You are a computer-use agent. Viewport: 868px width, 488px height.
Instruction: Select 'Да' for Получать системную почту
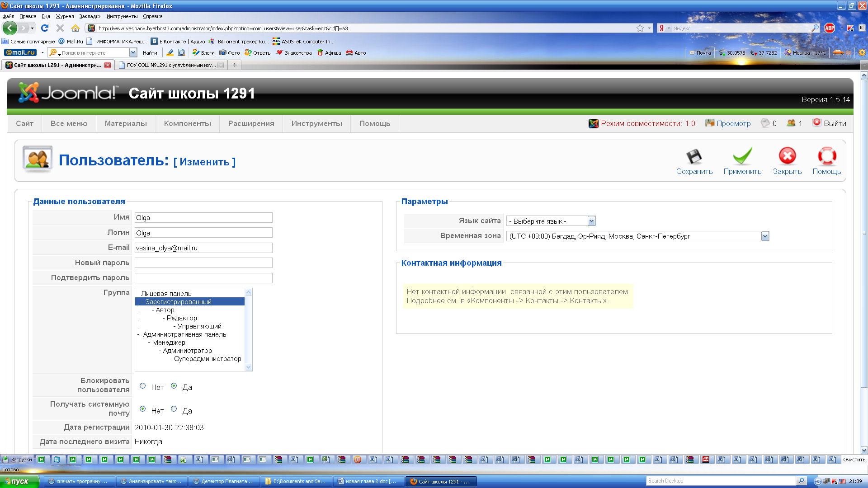pos(174,409)
